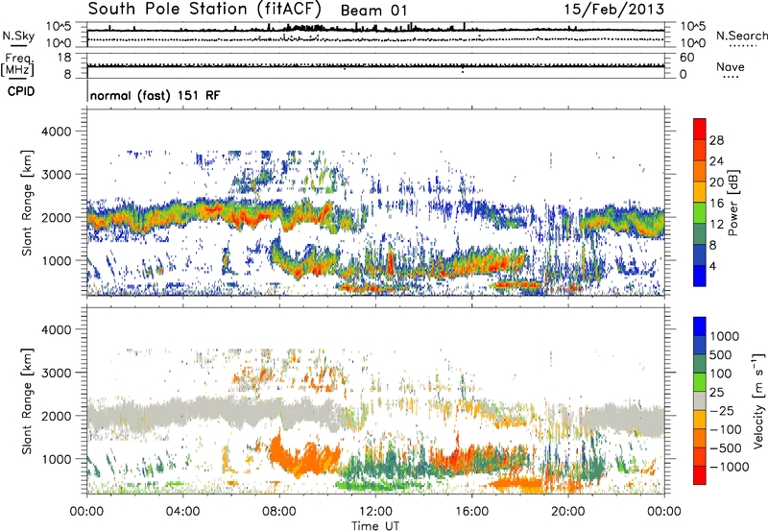
Task: Click the '10^5' label beside N.Search
Action: (x=693, y=27)
